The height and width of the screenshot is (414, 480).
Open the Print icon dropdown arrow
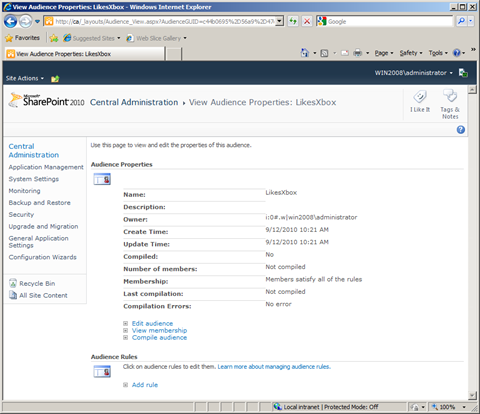(367, 53)
